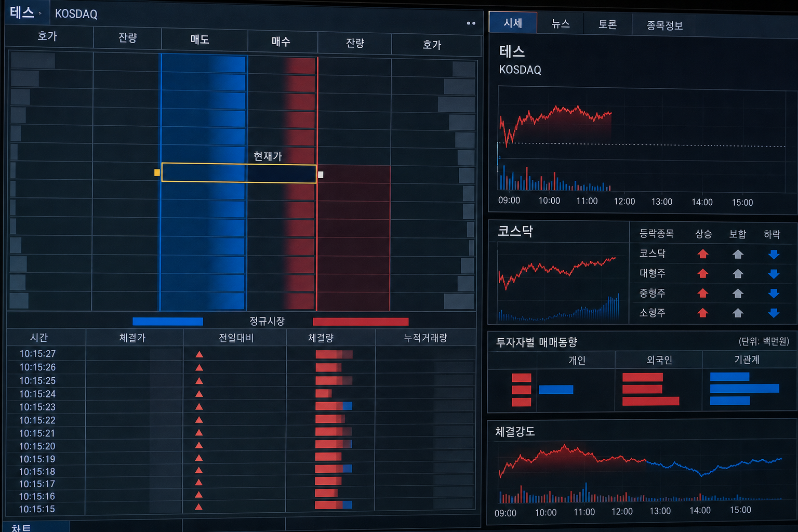Click the red buy-volume bar beside 정규시장

pos(361,322)
